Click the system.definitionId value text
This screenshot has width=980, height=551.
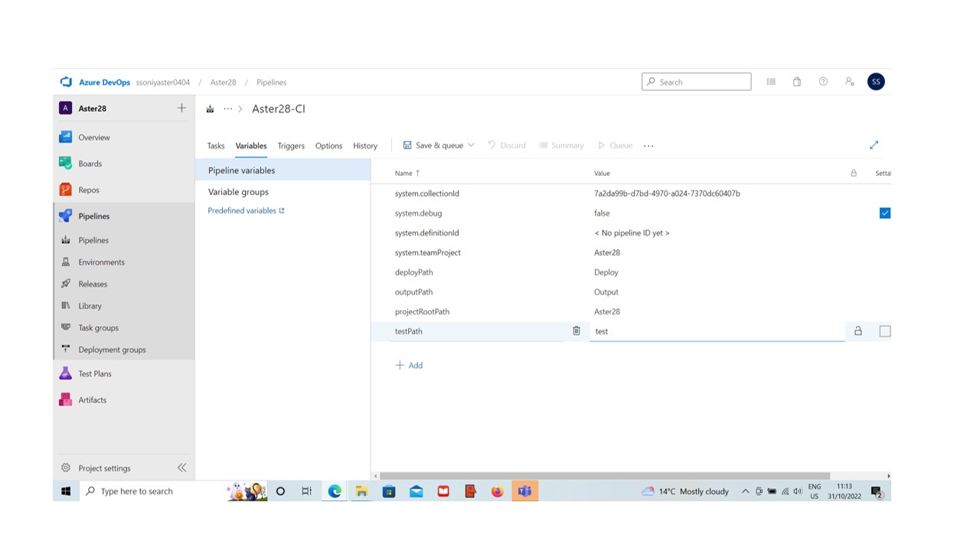tap(632, 233)
